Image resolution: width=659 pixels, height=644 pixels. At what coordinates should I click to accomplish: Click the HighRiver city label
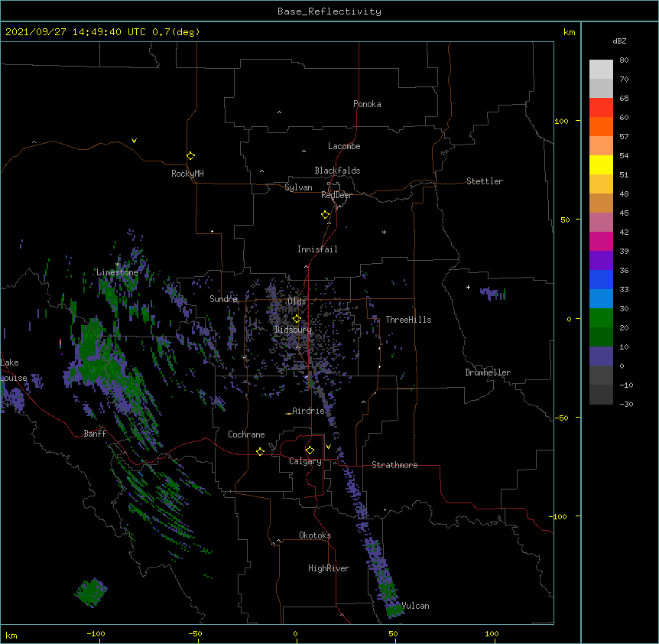click(x=329, y=568)
